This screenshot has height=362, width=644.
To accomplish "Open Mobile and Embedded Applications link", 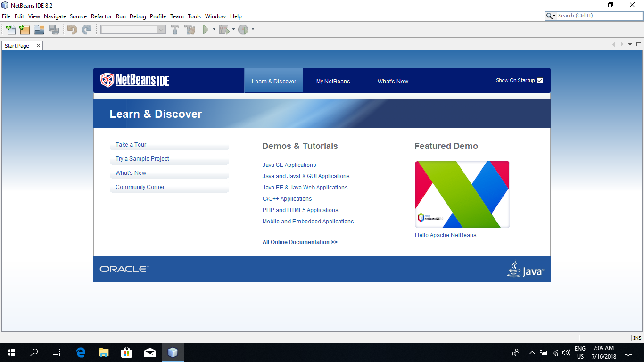I will [x=308, y=222].
